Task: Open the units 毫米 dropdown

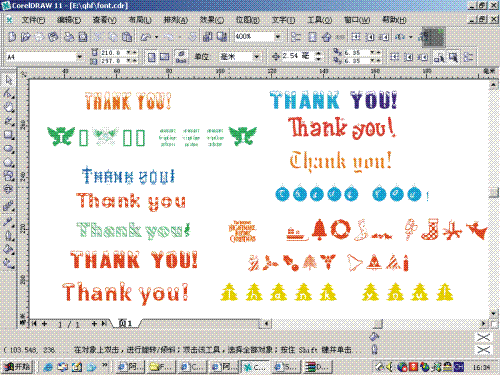Action: pos(256,57)
